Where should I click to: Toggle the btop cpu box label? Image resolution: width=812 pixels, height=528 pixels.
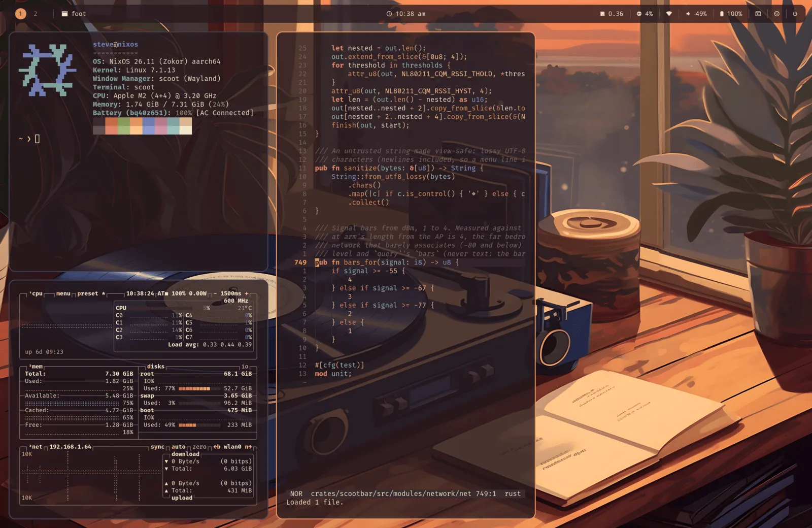click(36, 293)
